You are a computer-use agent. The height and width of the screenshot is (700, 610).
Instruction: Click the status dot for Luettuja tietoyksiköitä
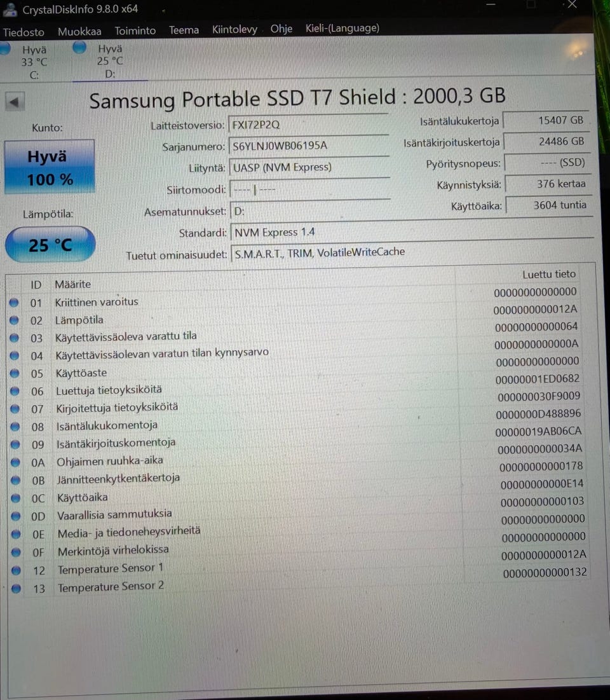pyautogui.click(x=15, y=391)
